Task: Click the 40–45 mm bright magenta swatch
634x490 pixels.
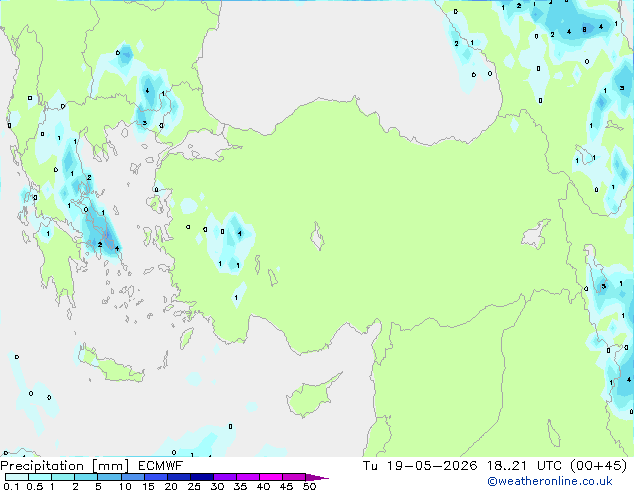Action: [271, 477]
